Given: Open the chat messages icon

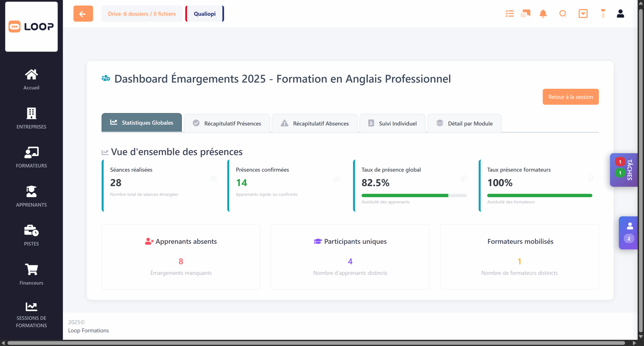Looking at the screenshot, I should click(x=526, y=14).
